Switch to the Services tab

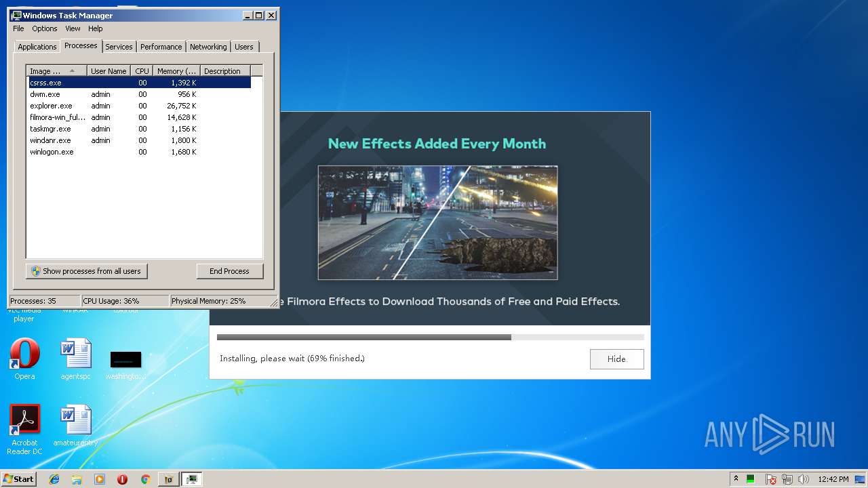click(119, 47)
